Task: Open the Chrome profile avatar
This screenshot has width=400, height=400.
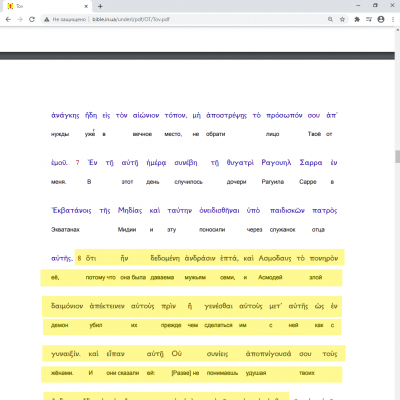Action: click(381, 19)
